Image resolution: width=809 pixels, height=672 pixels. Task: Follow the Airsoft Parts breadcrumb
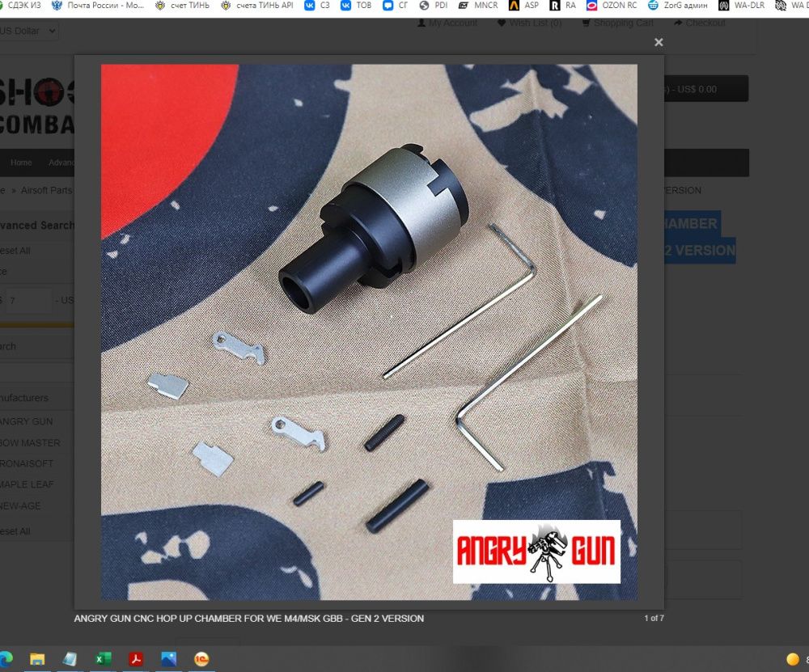46,190
